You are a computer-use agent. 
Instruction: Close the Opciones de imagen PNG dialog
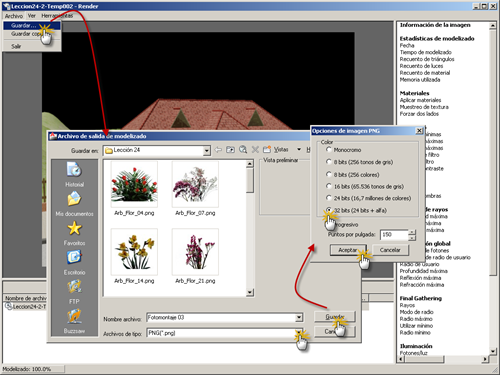point(419,131)
